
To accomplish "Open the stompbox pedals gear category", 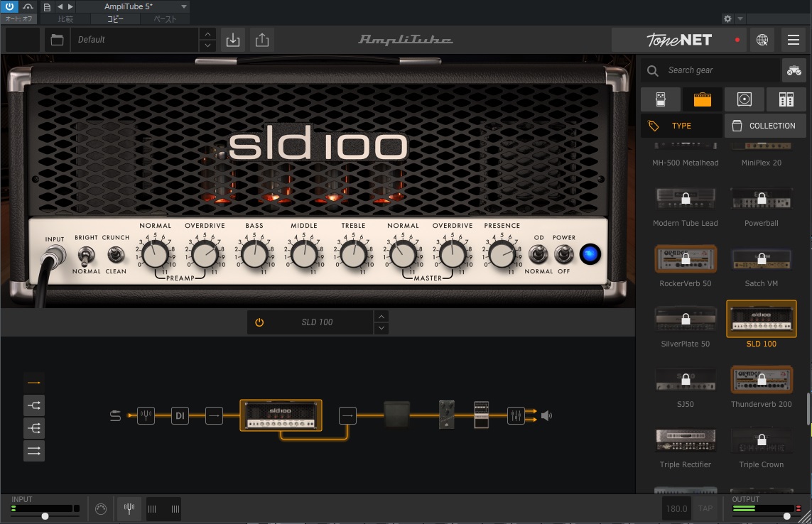I will (x=660, y=99).
